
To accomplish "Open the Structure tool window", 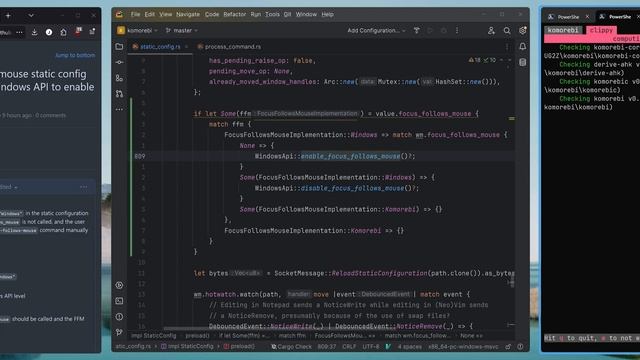I will 119,78.
